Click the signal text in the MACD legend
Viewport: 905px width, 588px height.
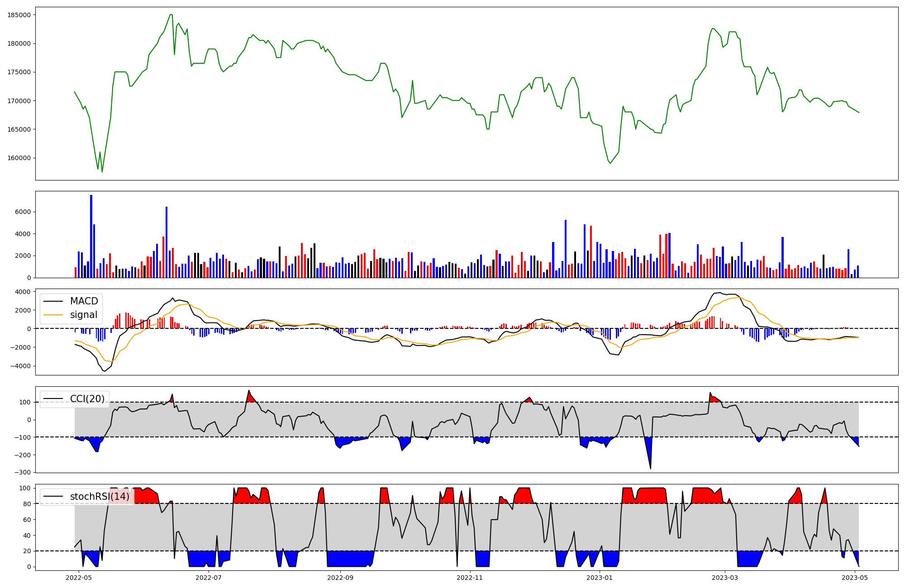84,315
